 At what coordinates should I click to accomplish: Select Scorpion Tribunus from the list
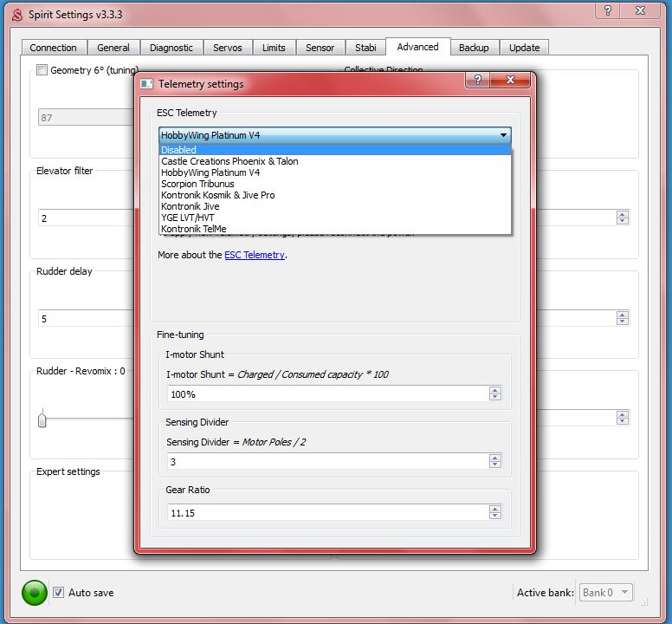click(x=197, y=184)
